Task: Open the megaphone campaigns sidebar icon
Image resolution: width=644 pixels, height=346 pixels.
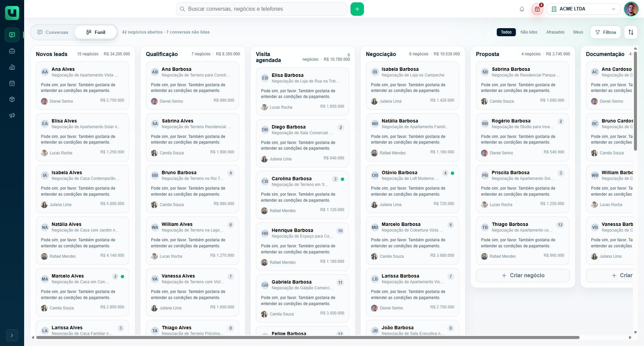Action: [12, 116]
